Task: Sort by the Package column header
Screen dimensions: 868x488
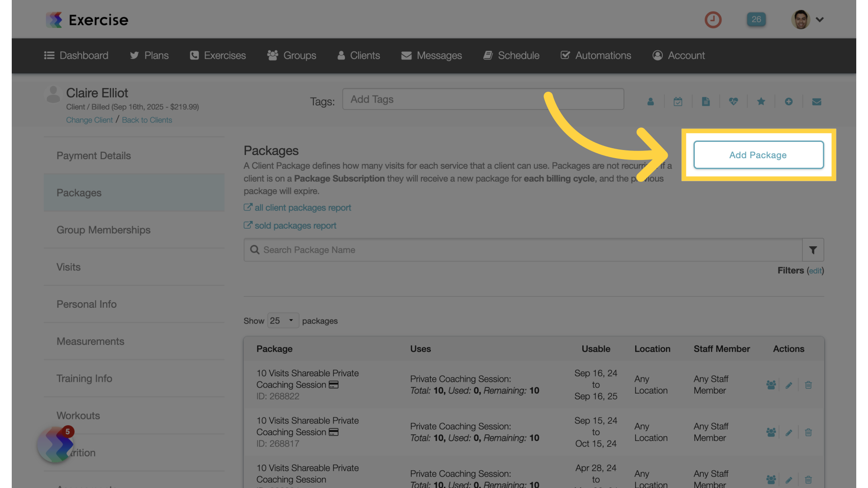Action: 274,349
